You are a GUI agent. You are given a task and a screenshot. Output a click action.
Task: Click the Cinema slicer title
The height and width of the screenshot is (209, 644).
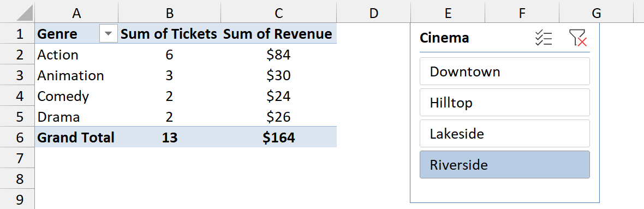(444, 38)
